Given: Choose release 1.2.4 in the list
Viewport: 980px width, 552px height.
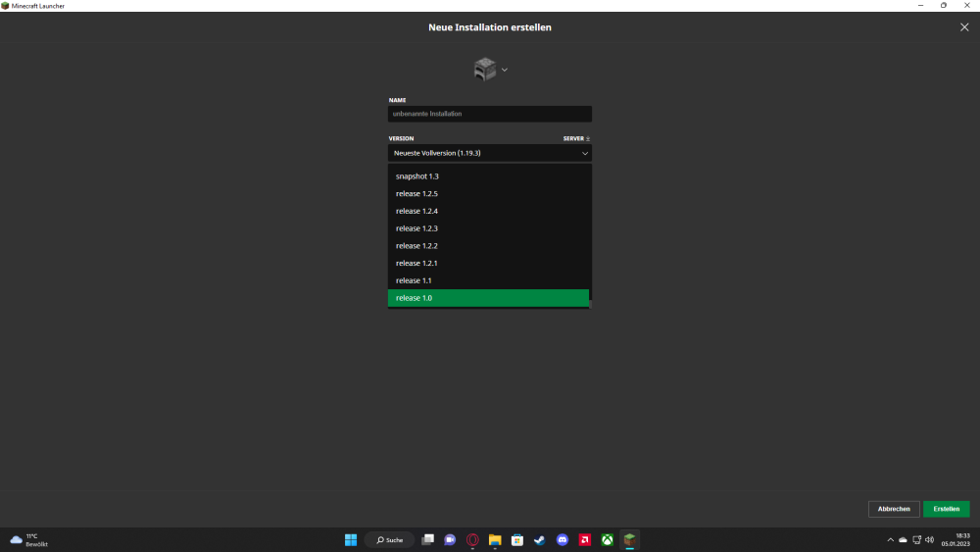Looking at the screenshot, I should (x=488, y=212).
